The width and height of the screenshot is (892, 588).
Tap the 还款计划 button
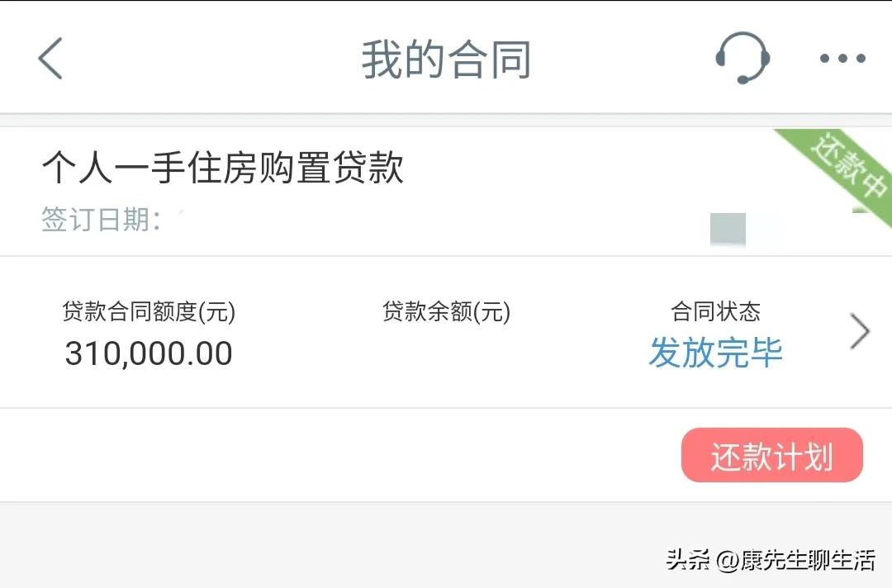pos(771,455)
